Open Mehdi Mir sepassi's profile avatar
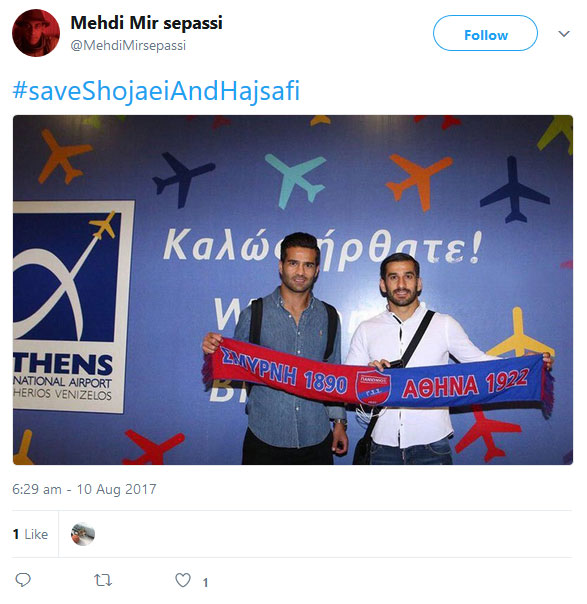 36,33
